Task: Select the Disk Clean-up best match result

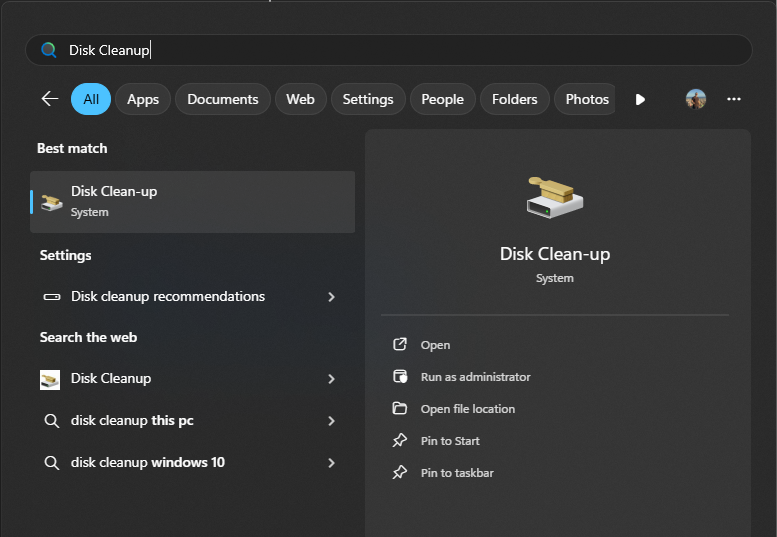Action: [x=192, y=201]
